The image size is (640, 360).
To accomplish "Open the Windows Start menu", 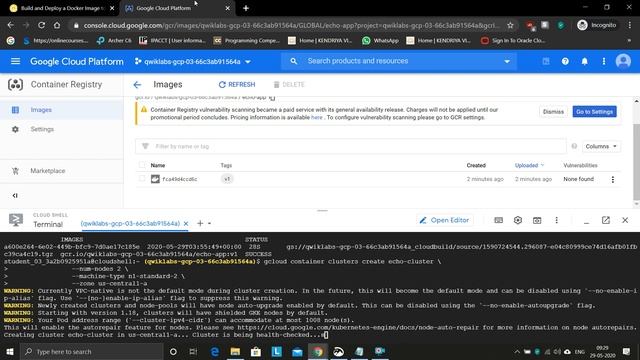I will point(10,351).
